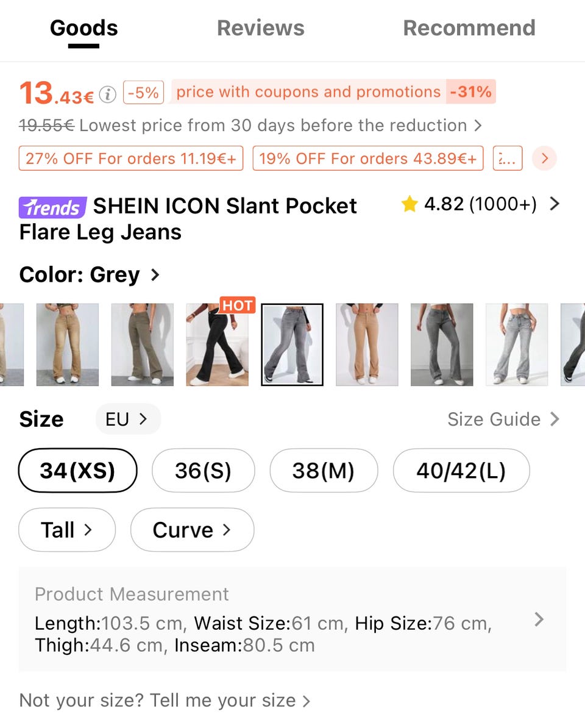This screenshot has height=728, width=585.
Task: Select size 38(M)
Action: coord(324,470)
